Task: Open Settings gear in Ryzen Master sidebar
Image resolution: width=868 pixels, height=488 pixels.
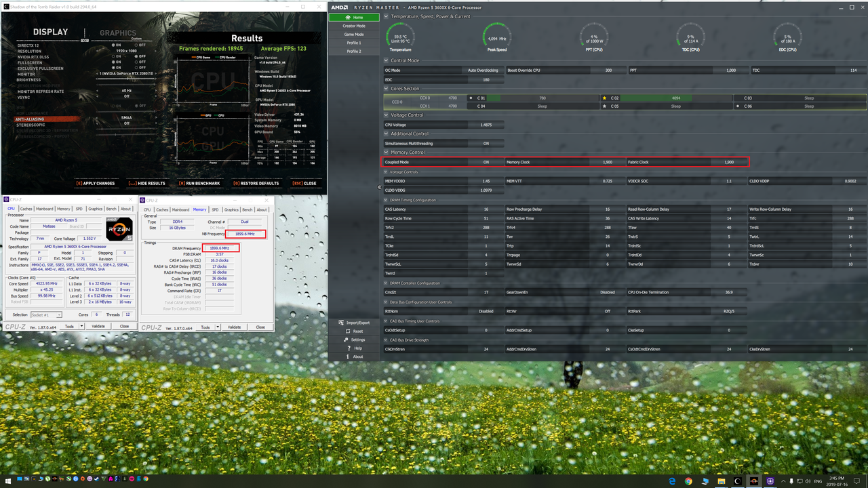Action: click(x=345, y=340)
